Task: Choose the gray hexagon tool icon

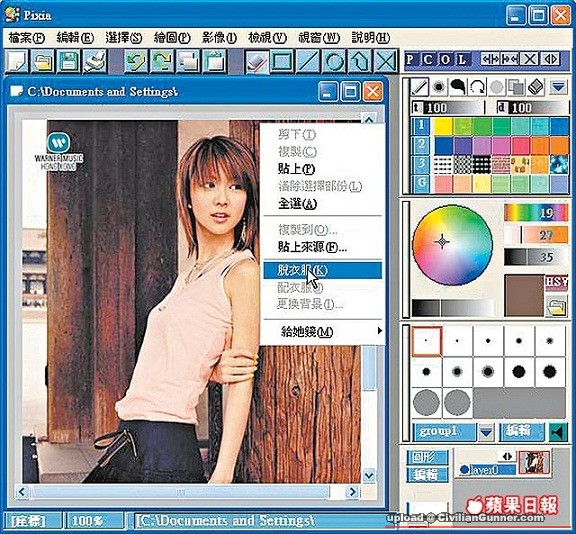Action: [497, 87]
